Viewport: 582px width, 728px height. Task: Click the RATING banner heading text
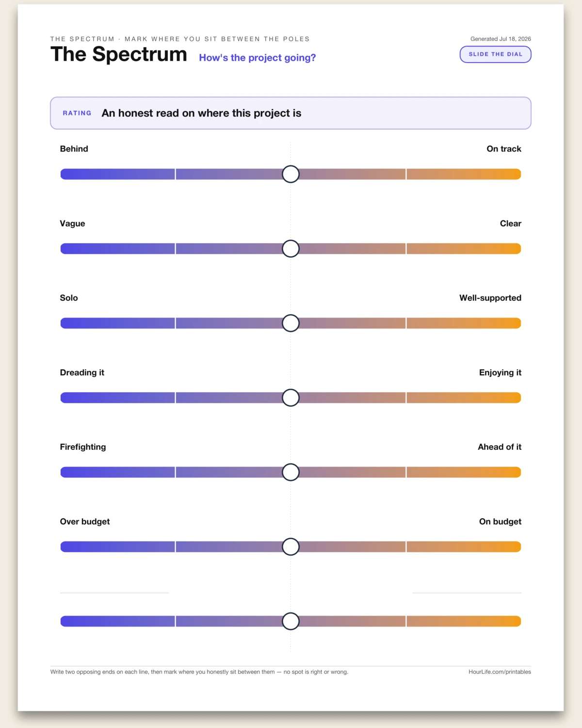click(x=201, y=113)
